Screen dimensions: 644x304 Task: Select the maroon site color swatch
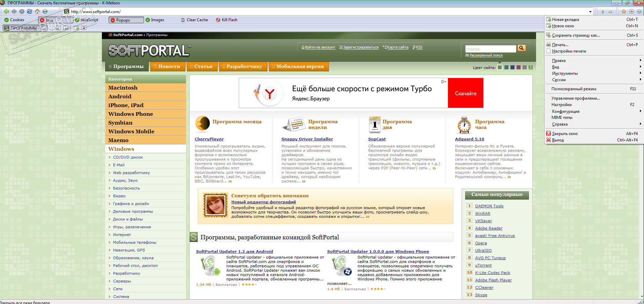519,67
